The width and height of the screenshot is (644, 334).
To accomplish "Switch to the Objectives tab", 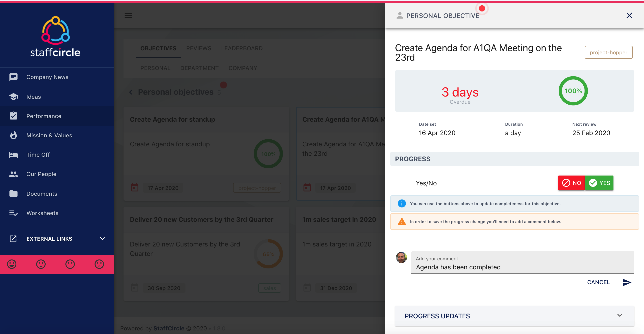I will pyautogui.click(x=158, y=48).
